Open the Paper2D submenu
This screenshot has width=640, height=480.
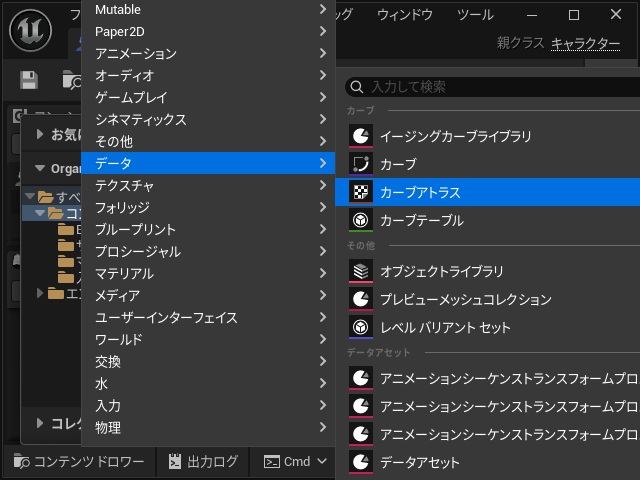208,31
